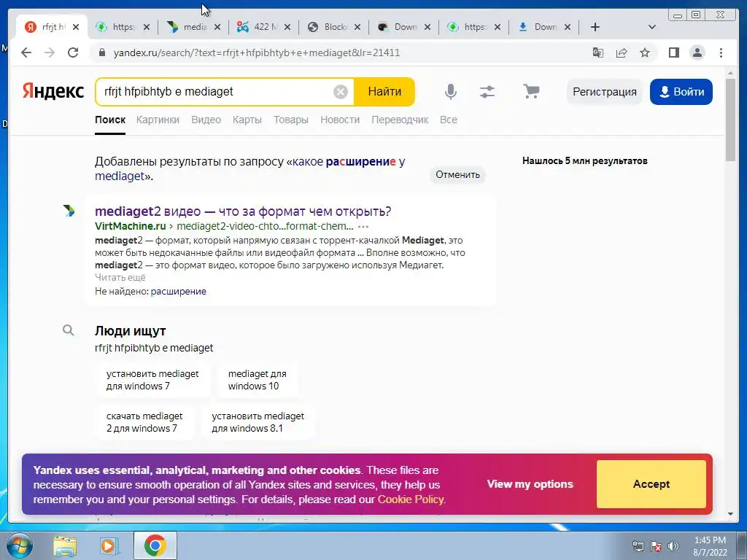The width and height of the screenshot is (747, 560).
Task: Open the translate page icon in address bar
Action: coord(598,52)
